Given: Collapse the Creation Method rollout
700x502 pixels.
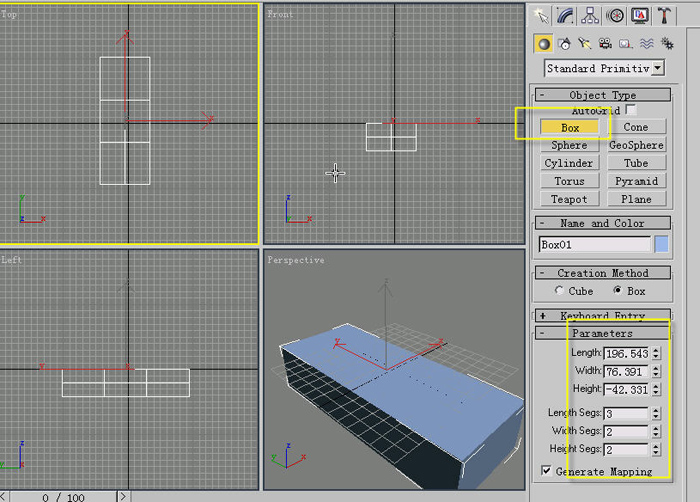Looking at the screenshot, I should point(603,273).
